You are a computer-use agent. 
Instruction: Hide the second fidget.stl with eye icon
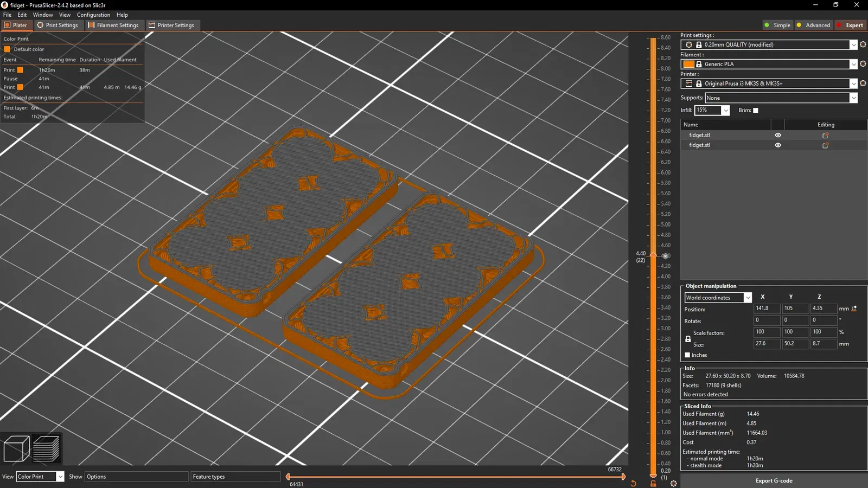(x=778, y=145)
